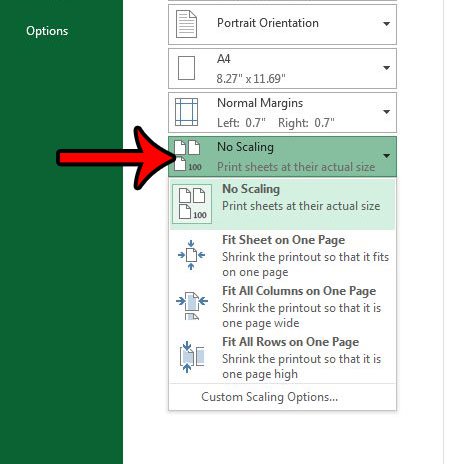Click the No Scaling icon in the list
Image resolution: width=461 pixels, height=464 pixels.
[x=192, y=204]
